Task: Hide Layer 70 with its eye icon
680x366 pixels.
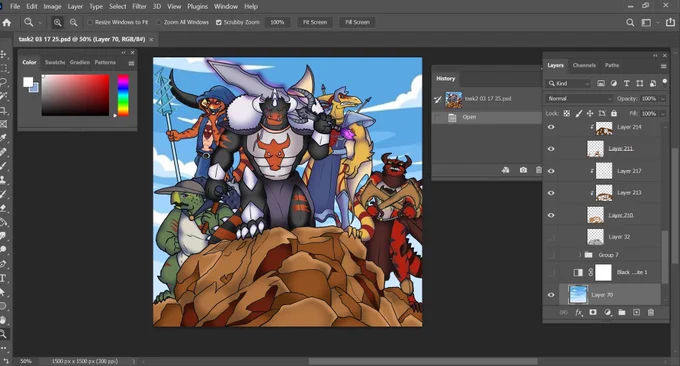Action: click(551, 295)
